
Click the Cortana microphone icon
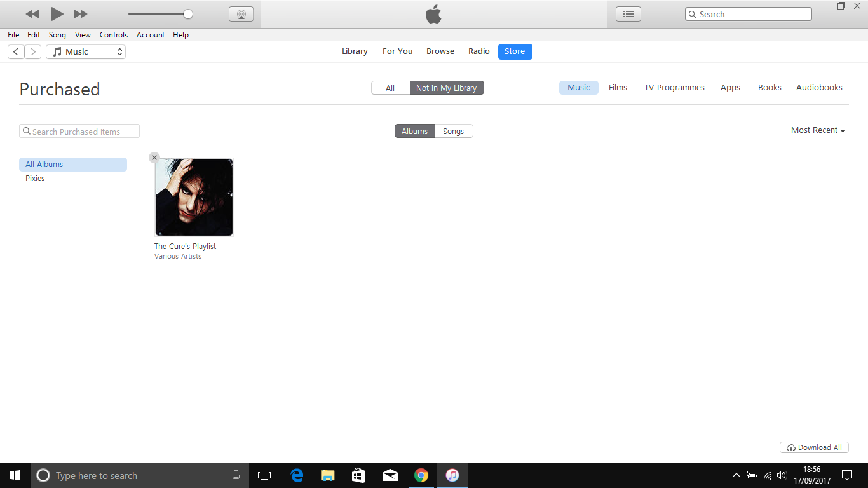236,475
